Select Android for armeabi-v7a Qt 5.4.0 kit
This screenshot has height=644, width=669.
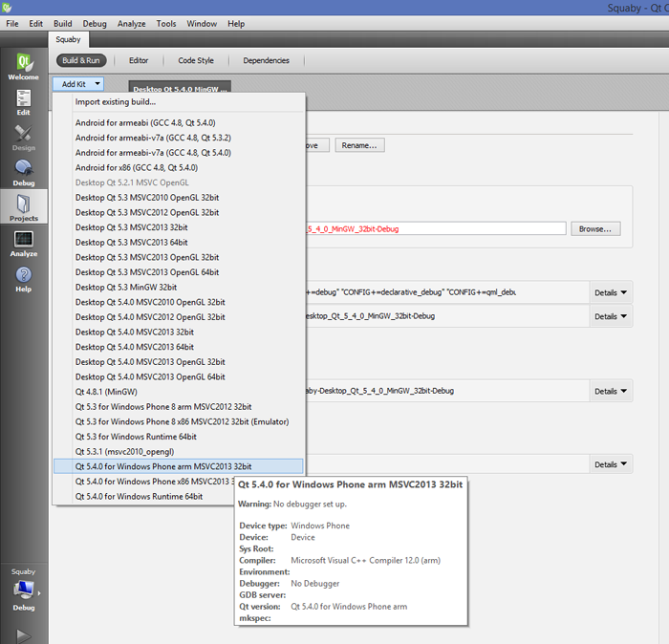180,153
